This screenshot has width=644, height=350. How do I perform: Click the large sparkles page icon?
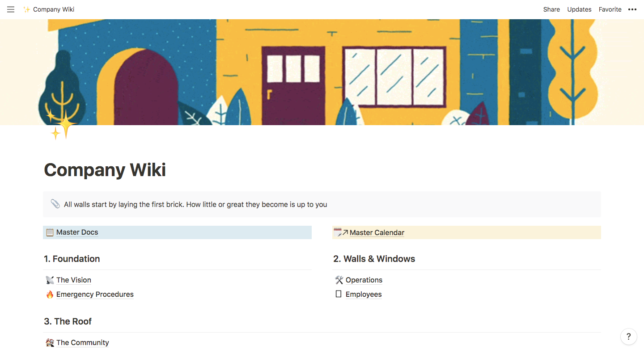[x=61, y=124]
